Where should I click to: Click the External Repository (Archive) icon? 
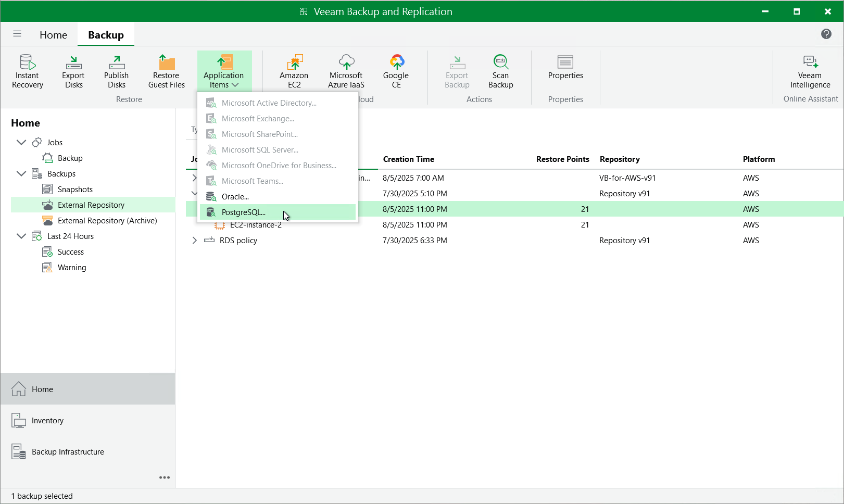pos(47,220)
